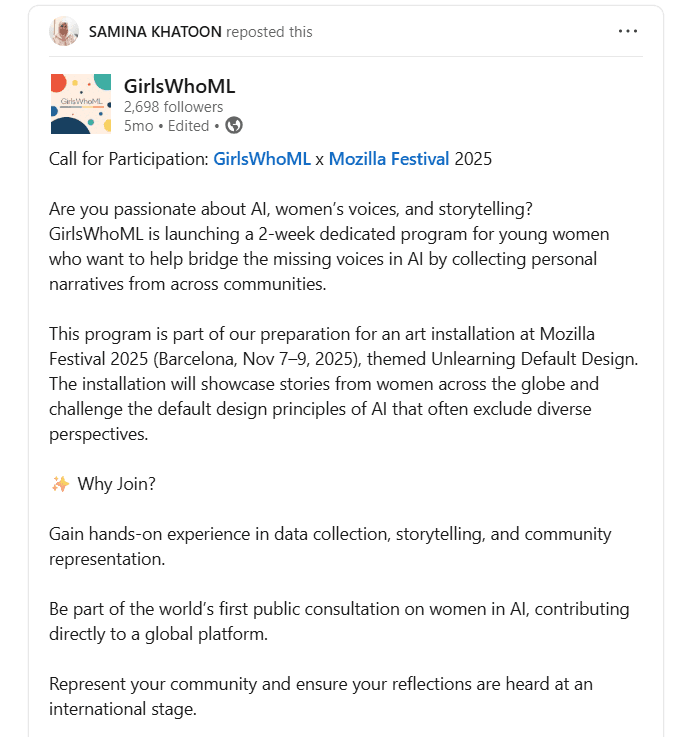Click the 'Call for Participation:' text
The width and height of the screenshot is (680, 737).
[129, 159]
